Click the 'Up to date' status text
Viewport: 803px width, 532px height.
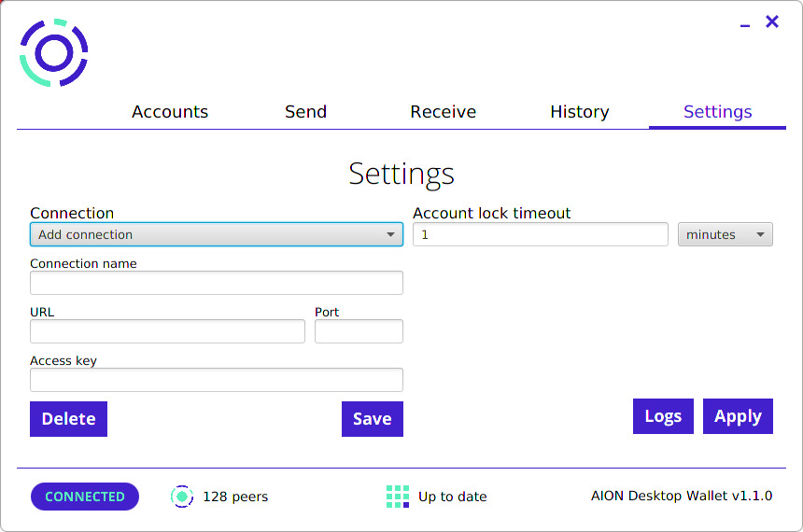[x=453, y=497]
